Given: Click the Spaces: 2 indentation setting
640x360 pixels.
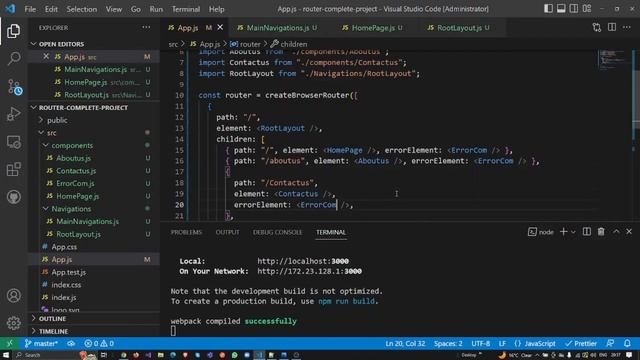Looking at the screenshot, I should 448,343.
